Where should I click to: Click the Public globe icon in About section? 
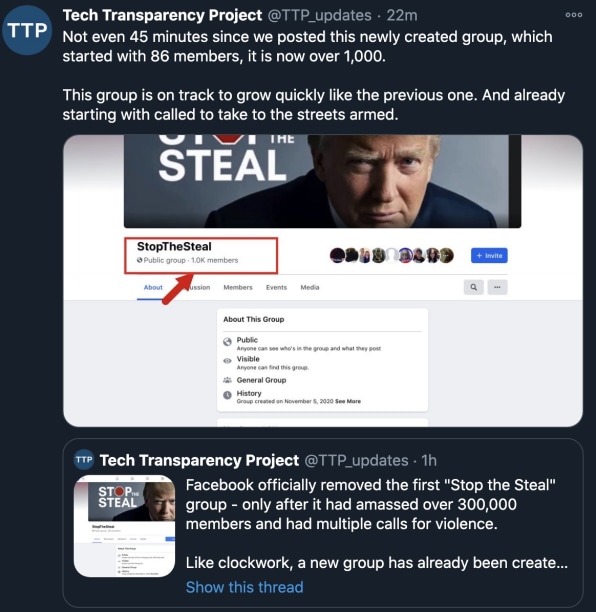coord(227,342)
